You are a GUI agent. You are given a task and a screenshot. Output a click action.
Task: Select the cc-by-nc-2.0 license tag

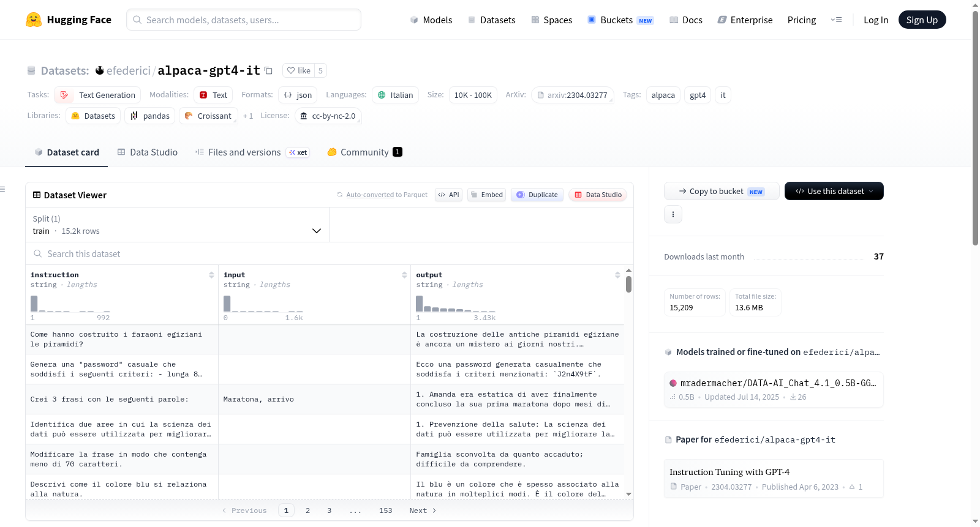[328, 116]
